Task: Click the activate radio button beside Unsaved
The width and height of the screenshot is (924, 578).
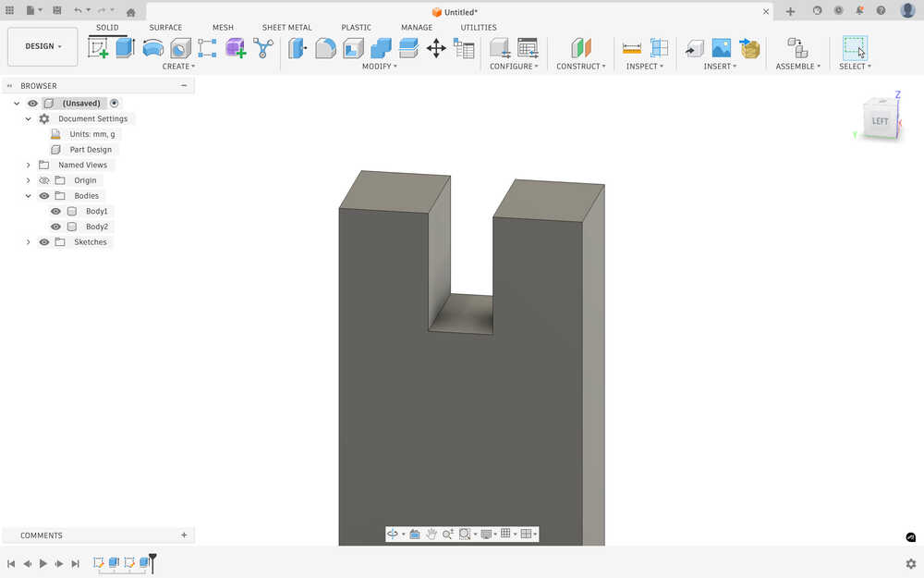Action: click(115, 104)
